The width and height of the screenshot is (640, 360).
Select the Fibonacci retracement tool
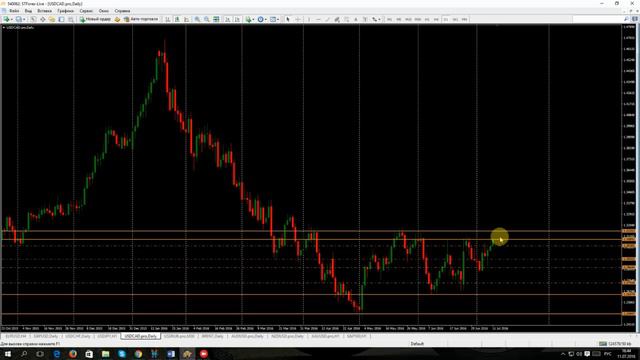tap(346, 19)
